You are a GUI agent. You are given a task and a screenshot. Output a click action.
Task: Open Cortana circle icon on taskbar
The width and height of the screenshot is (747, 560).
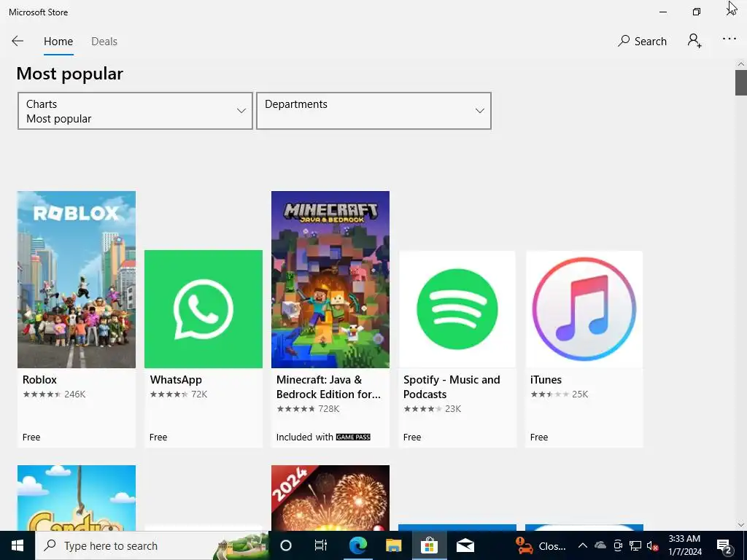286,545
